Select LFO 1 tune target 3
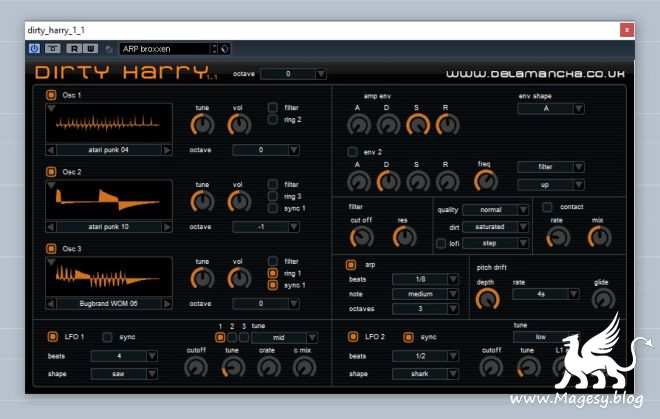The image size is (660, 419). click(x=244, y=337)
